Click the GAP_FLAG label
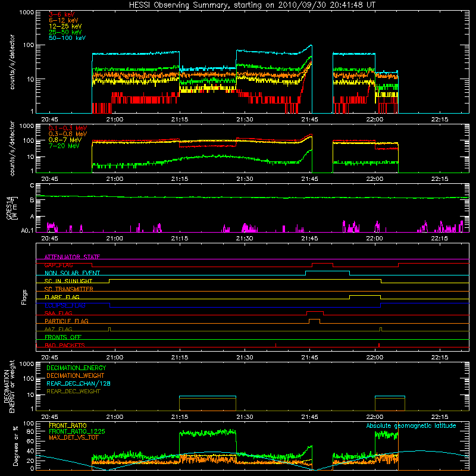476x476 pixels. point(58,265)
